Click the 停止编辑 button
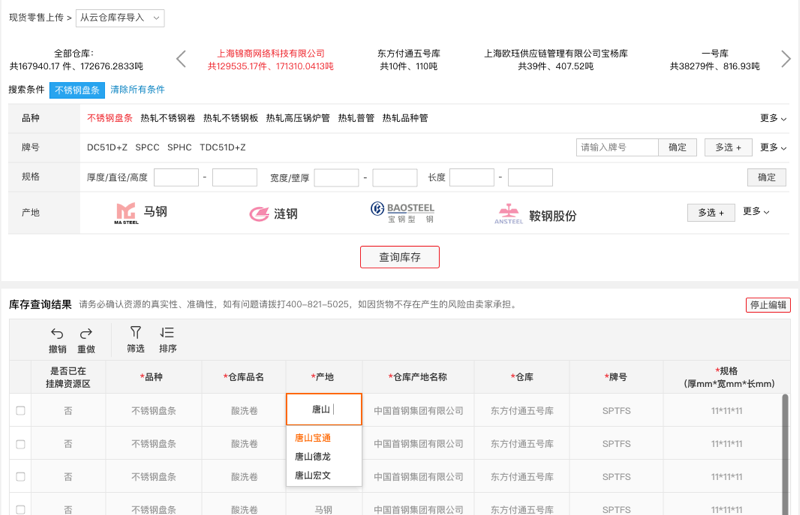Screen dimensions: 800x515 768,305
